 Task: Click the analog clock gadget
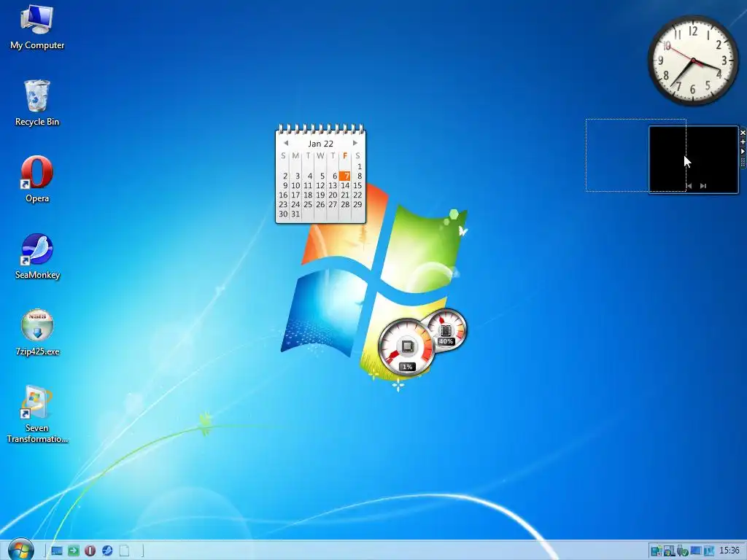(x=693, y=61)
